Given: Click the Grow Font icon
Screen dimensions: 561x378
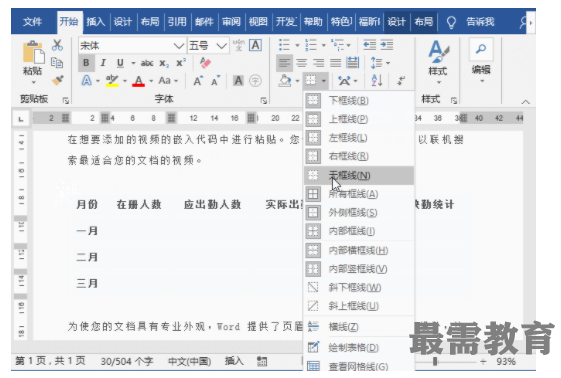Looking at the screenshot, I should pos(198,81).
